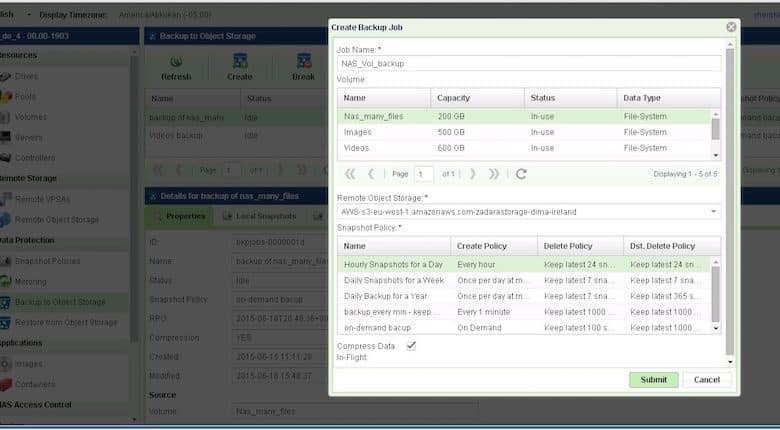Go to next page in dialog volume pager
The width and height of the screenshot is (780, 430).
coord(473,174)
